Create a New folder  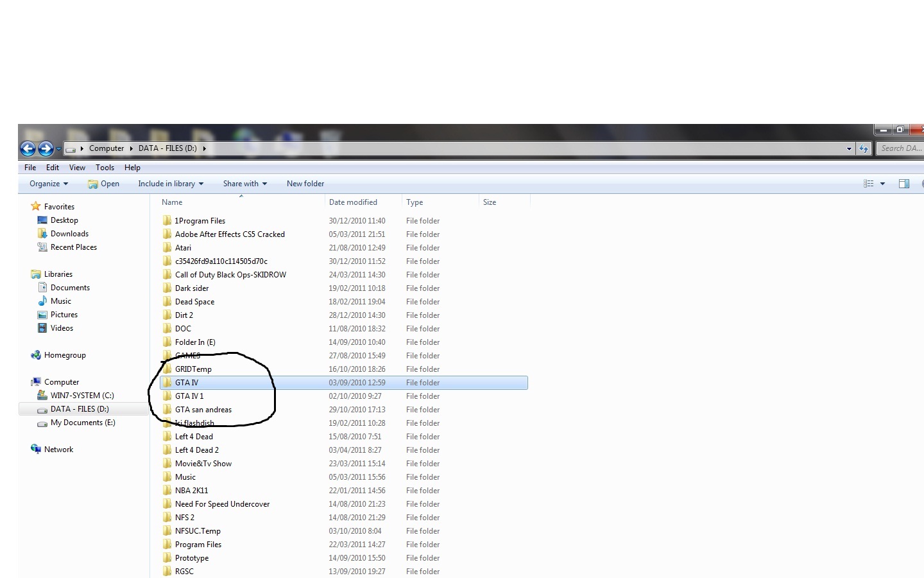coord(305,184)
